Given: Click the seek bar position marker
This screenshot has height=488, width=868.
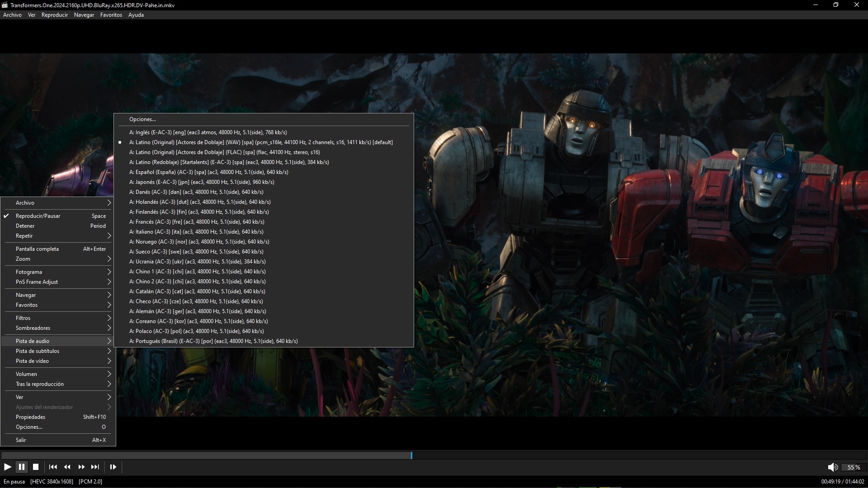Looking at the screenshot, I should click(411, 455).
